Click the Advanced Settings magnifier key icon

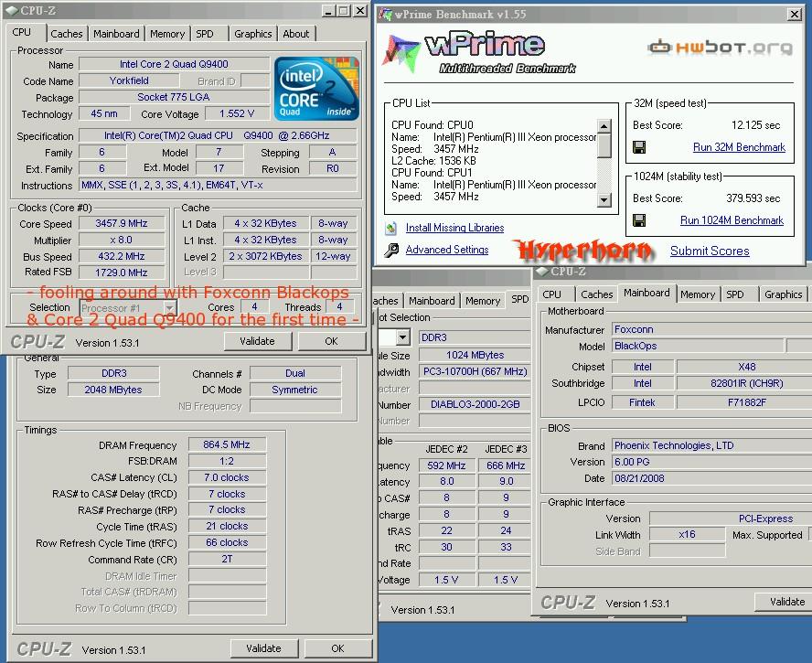click(x=391, y=251)
